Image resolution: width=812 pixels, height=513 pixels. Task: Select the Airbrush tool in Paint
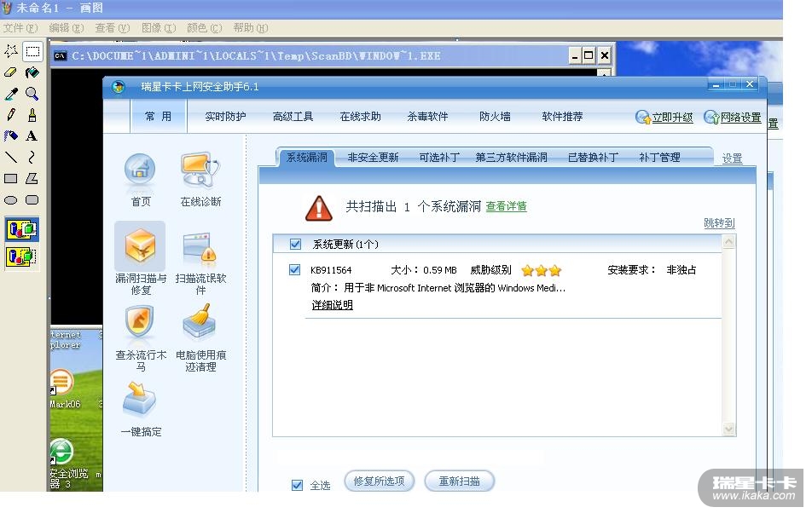point(11,136)
